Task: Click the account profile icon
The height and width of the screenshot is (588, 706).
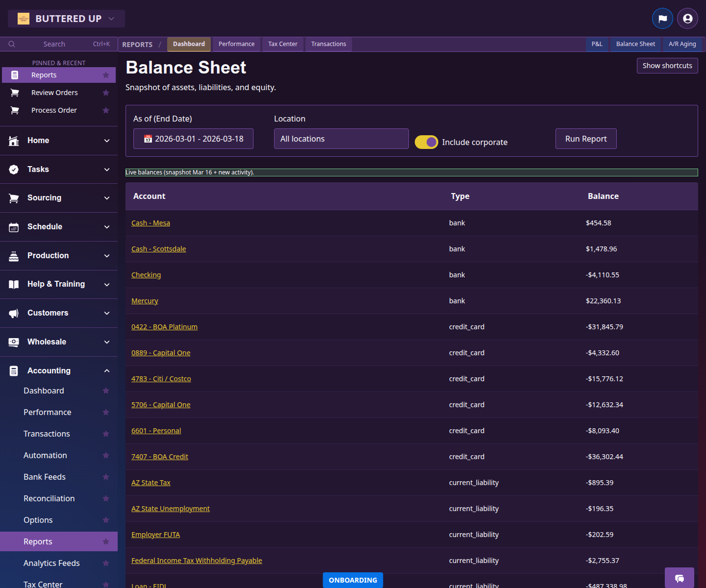Action: pos(687,18)
